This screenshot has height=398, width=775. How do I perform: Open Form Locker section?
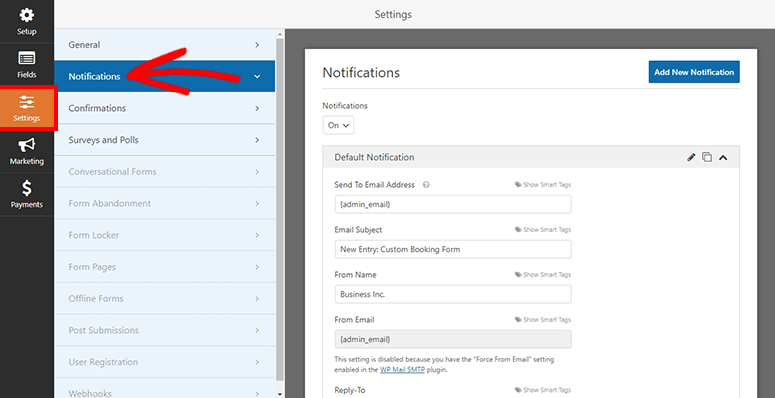click(x=165, y=235)
